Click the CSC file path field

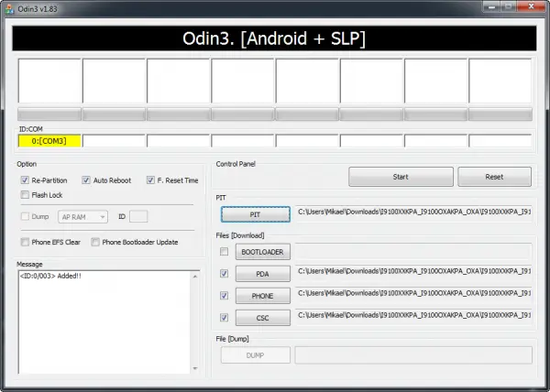413,318
